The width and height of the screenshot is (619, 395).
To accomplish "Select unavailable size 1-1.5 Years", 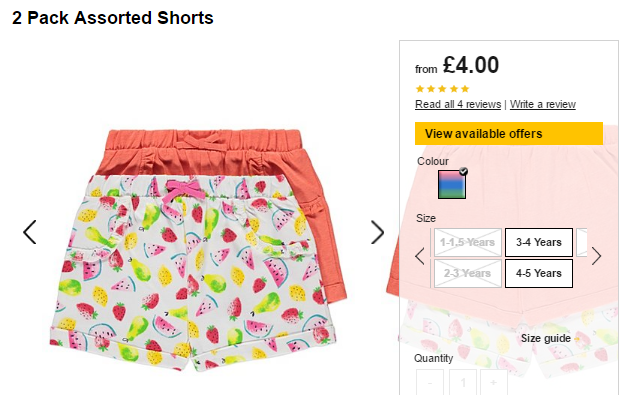I will [468, 242].
